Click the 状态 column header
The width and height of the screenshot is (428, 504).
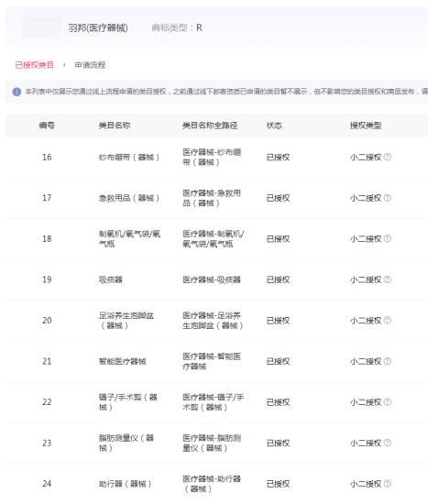(x=274, y=126)
